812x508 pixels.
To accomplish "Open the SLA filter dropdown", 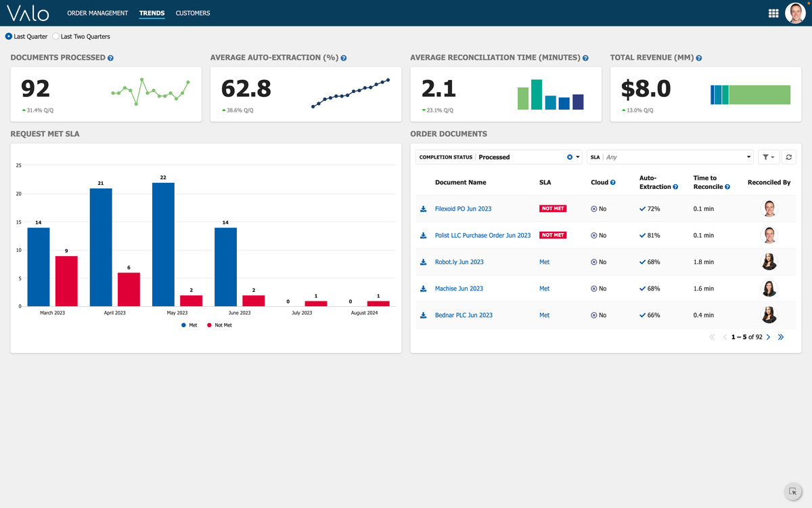I will click(x=748, y=157).
